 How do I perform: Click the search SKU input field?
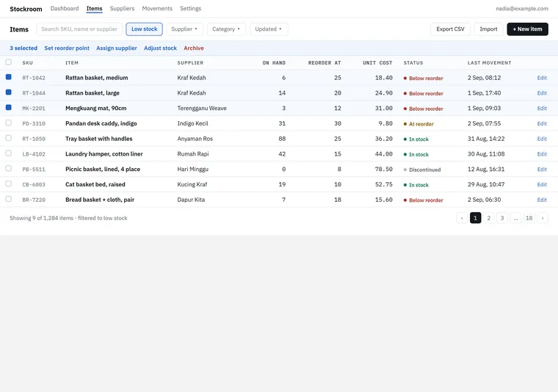(79, 29)
